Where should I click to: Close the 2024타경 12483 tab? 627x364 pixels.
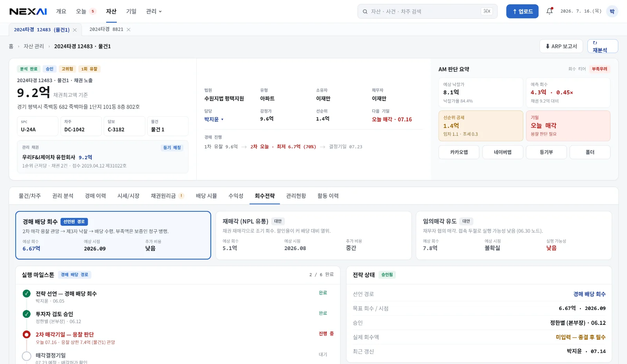click(74, 30)
